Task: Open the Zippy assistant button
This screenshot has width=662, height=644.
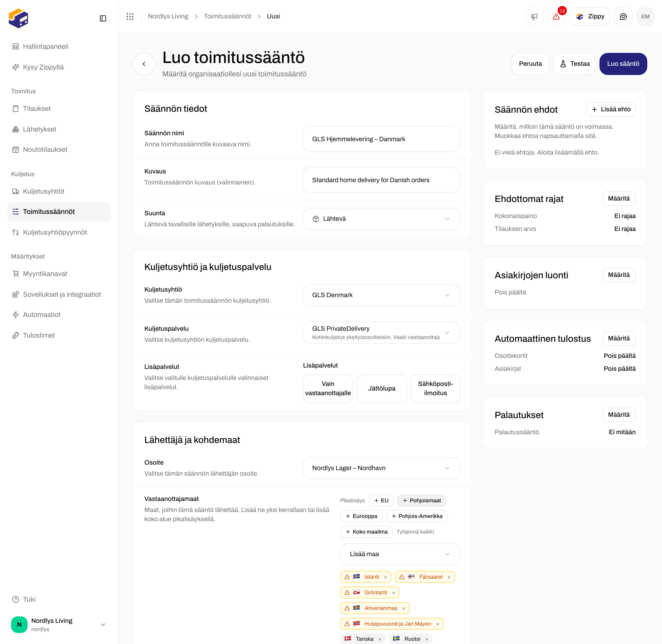Action: click(590, 17)
